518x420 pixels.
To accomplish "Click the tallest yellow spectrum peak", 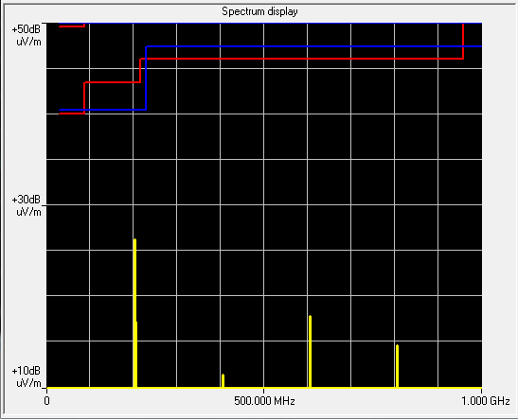I will (x=134, y=312).
